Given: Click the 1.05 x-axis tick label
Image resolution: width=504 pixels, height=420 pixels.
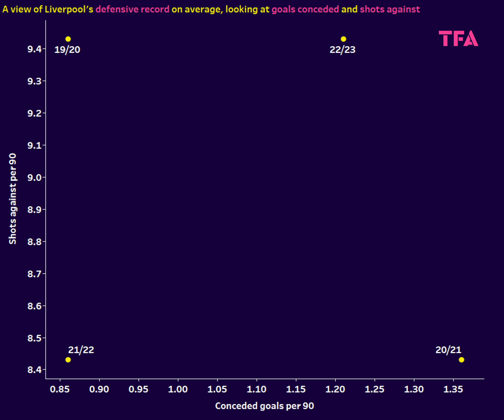Looking at the screenshot, I should [x=217, y=389].
